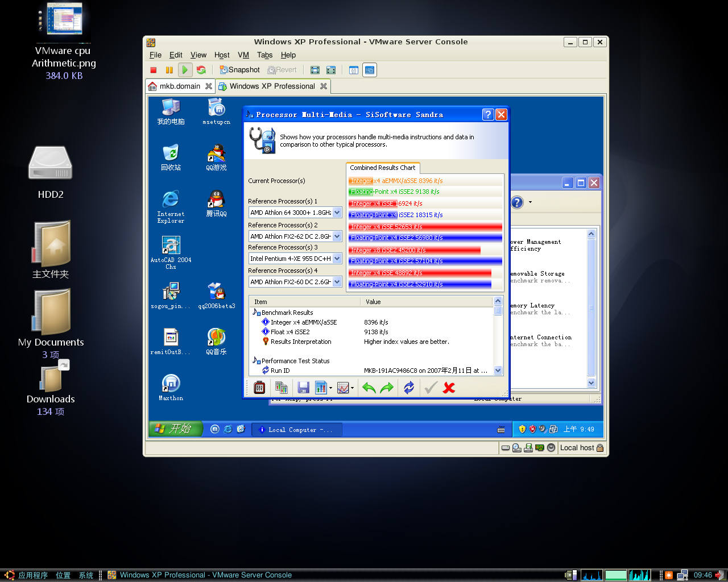Select the Benchmark Results row
728x582 pixels.
pyautogui.click(x=287, y=313)
